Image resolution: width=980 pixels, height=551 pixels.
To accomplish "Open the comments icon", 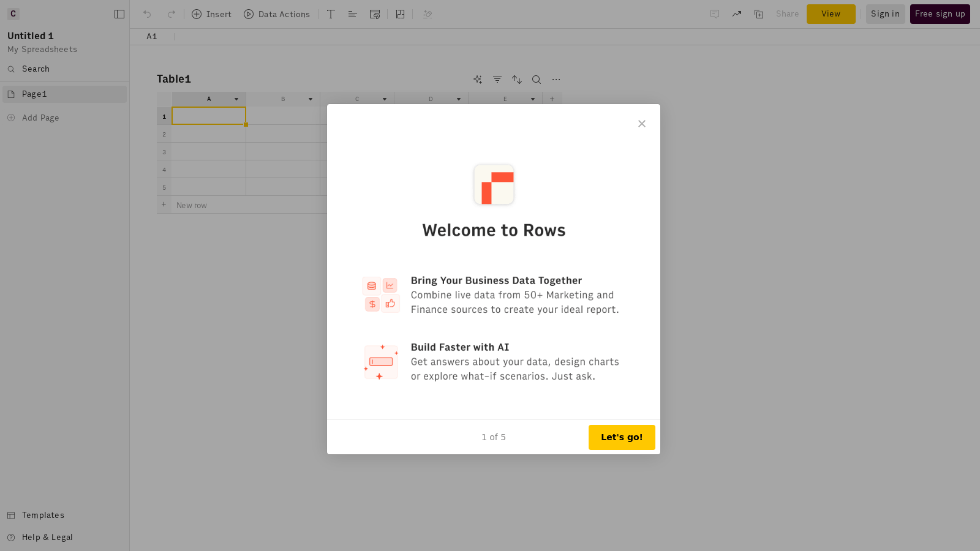I will (715, 14).
